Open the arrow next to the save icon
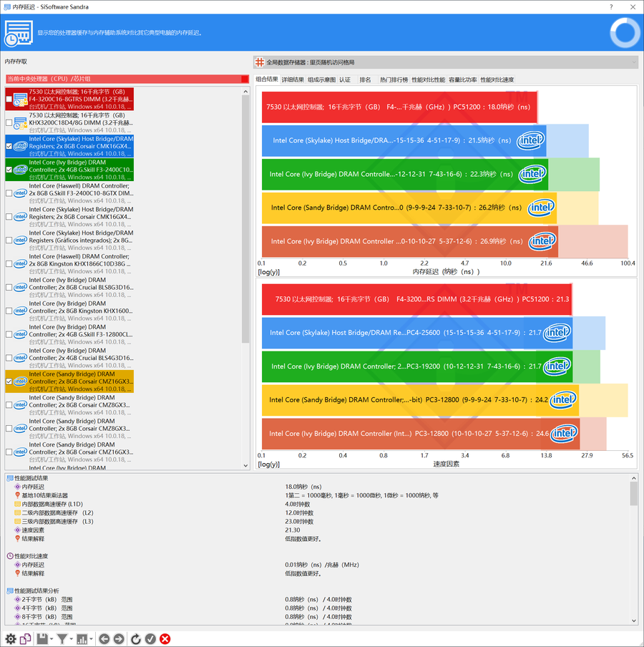 pos(52,639)
